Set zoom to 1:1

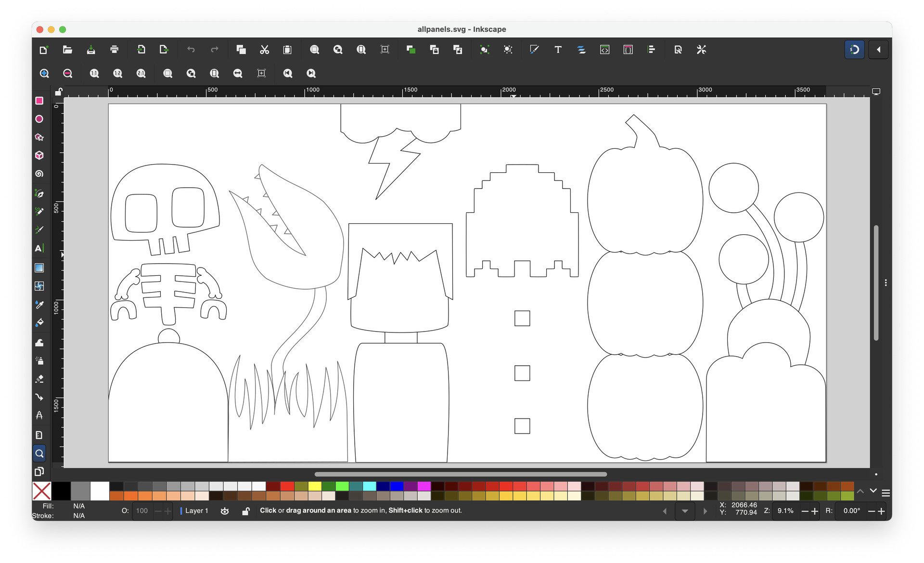click(x=94, y=73)
